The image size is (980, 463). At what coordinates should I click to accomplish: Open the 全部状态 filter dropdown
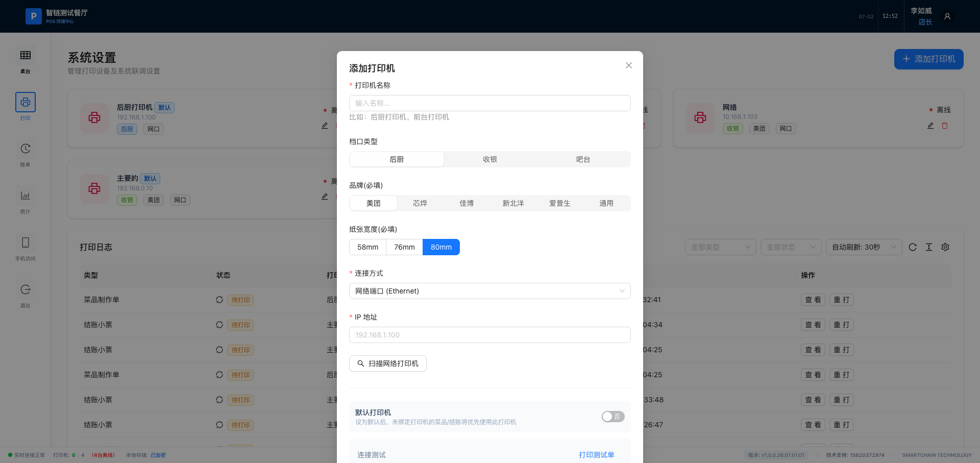(x=791, y=247)
